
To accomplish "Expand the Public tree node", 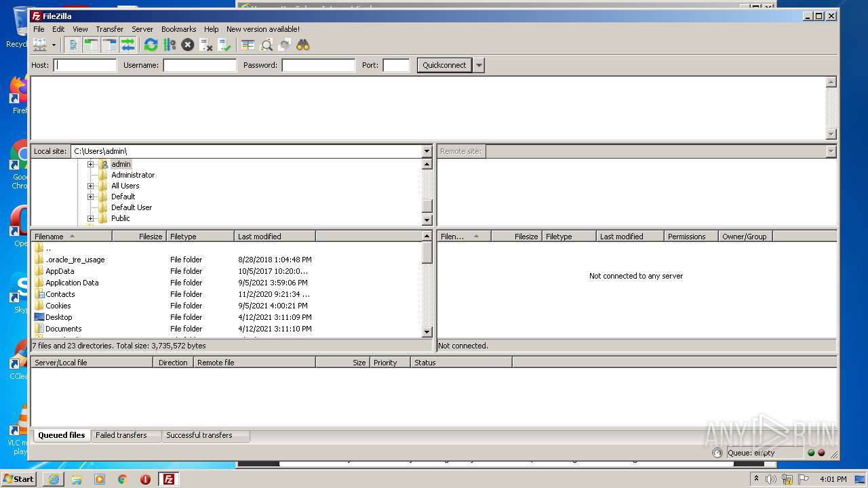I will point(90,218).
